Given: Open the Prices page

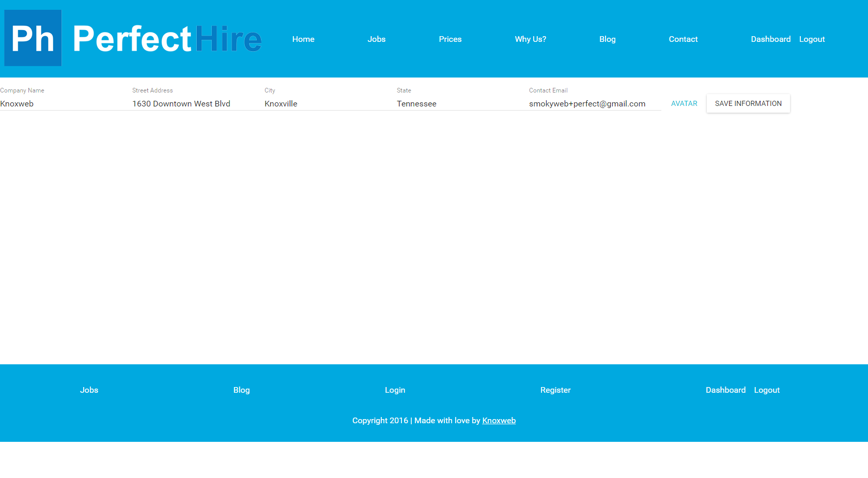Looking at the screenshot, I should click(x=450, y=39).
